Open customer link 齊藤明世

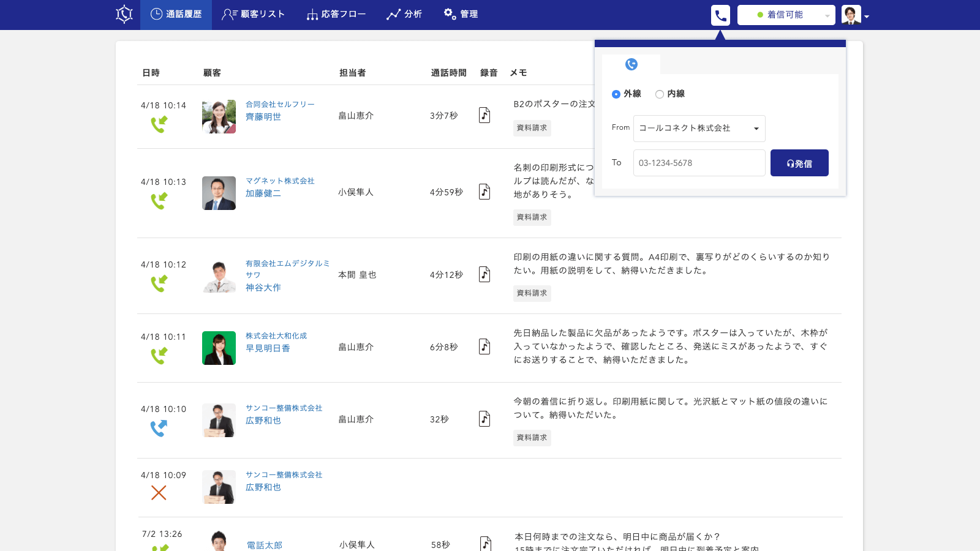263,117
